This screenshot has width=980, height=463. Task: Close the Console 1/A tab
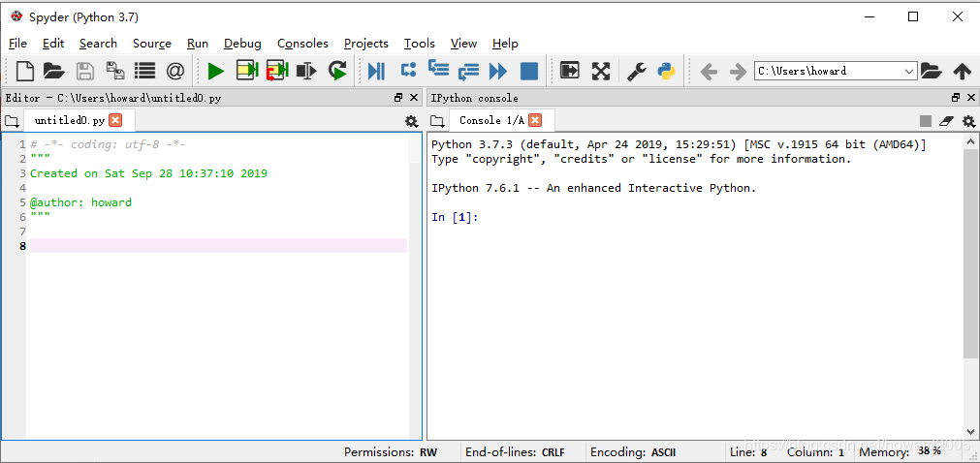coord(535,120)
